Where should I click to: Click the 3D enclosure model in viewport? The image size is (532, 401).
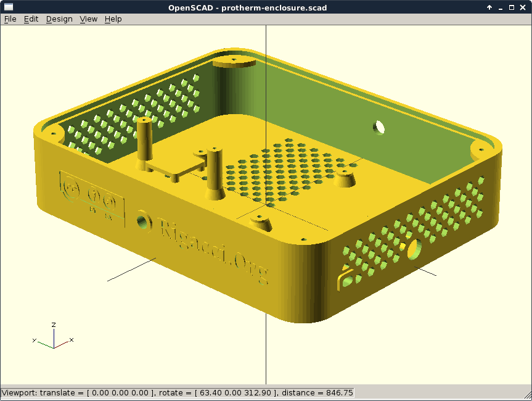click(268, 185)
